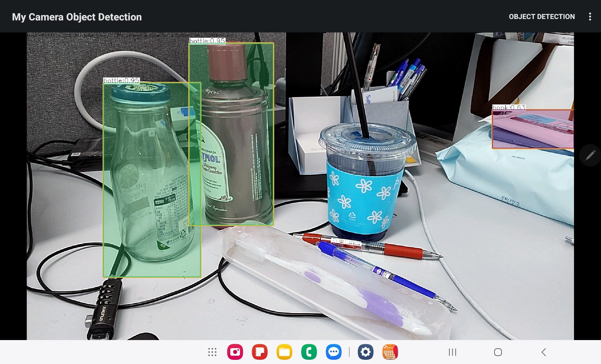The image size is (601, 364).
Task: Select the Starbucks bottle detection box
Action: (x=152, y=180)
